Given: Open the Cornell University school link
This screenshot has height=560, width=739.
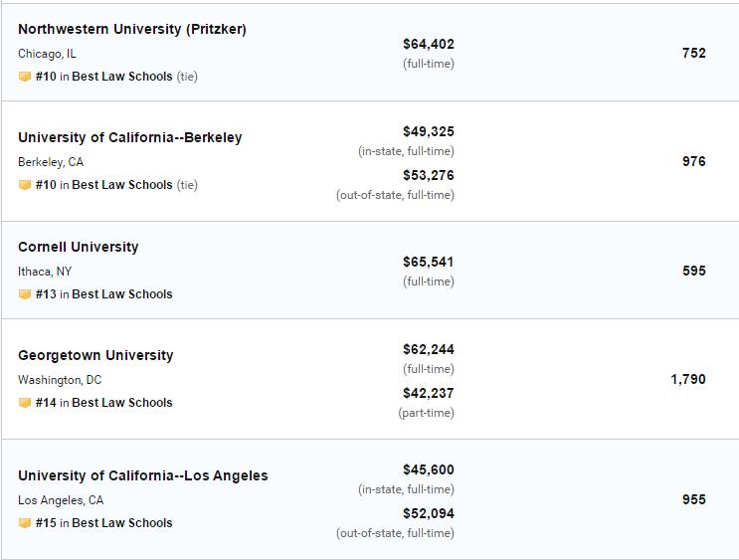Looking at the screenshot, I should (79, 247).
